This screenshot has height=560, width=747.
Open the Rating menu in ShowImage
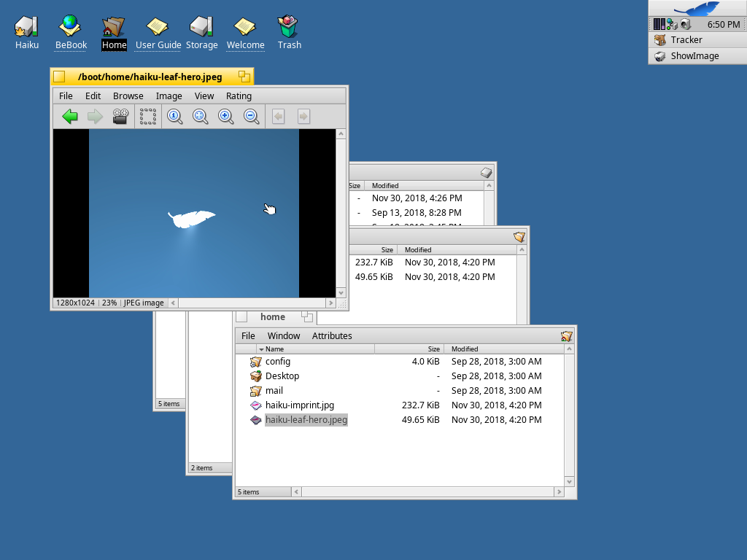tap(239, 96)
